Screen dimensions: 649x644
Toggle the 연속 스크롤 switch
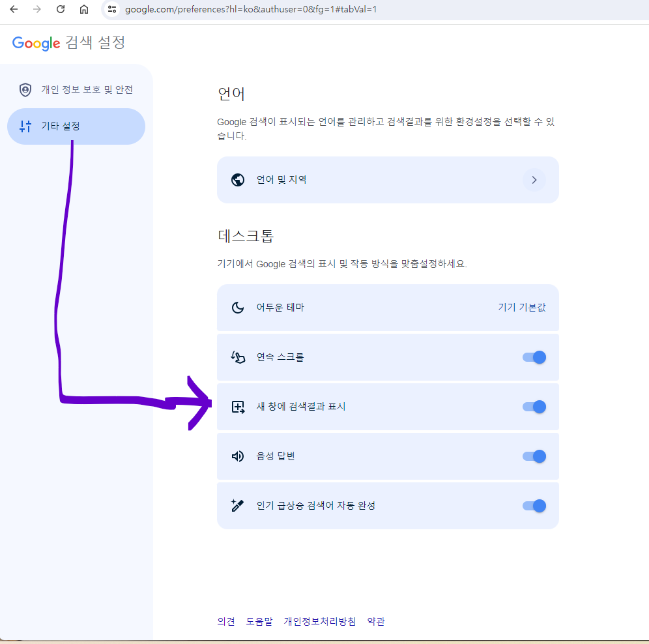point(534,357)
